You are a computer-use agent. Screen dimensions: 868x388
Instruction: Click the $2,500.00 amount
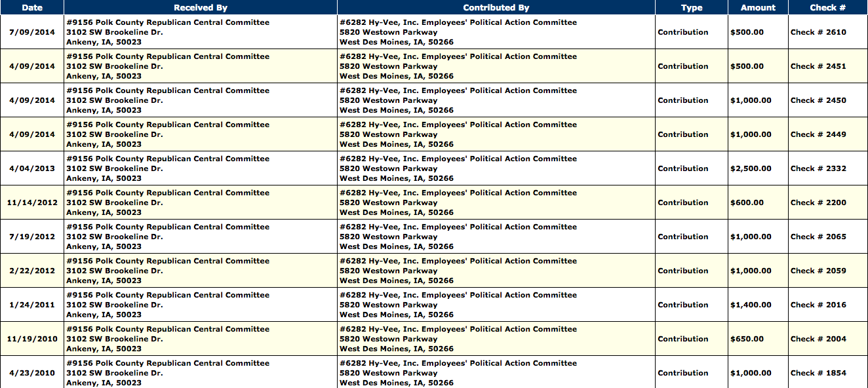coord(751,168)
